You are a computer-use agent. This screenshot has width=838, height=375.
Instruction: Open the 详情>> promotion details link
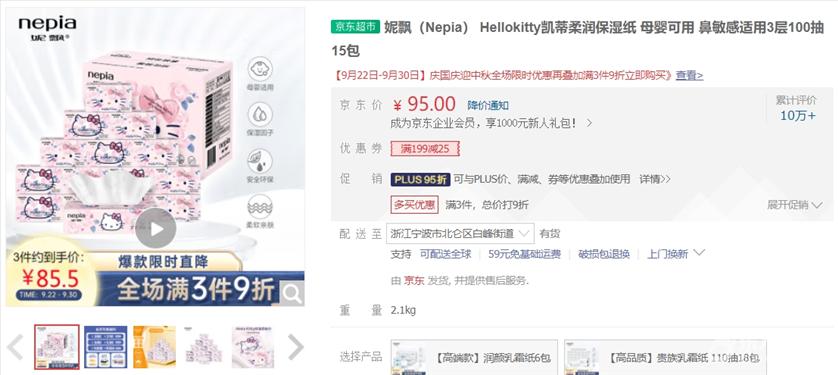(655, 179)
